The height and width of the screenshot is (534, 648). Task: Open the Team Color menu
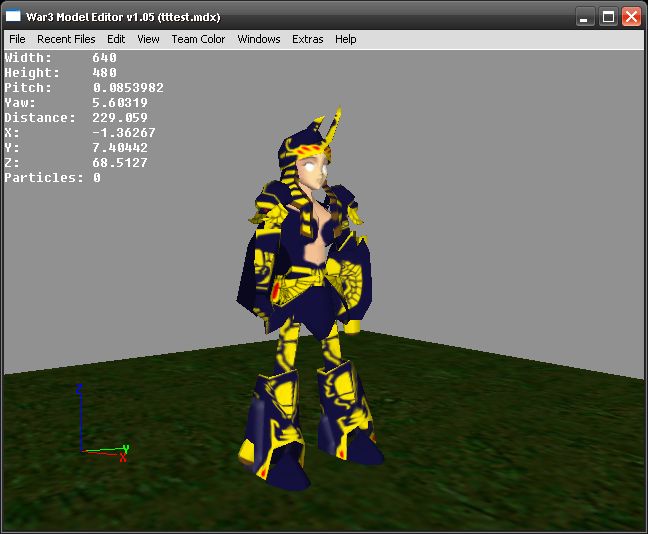[198, 39]
